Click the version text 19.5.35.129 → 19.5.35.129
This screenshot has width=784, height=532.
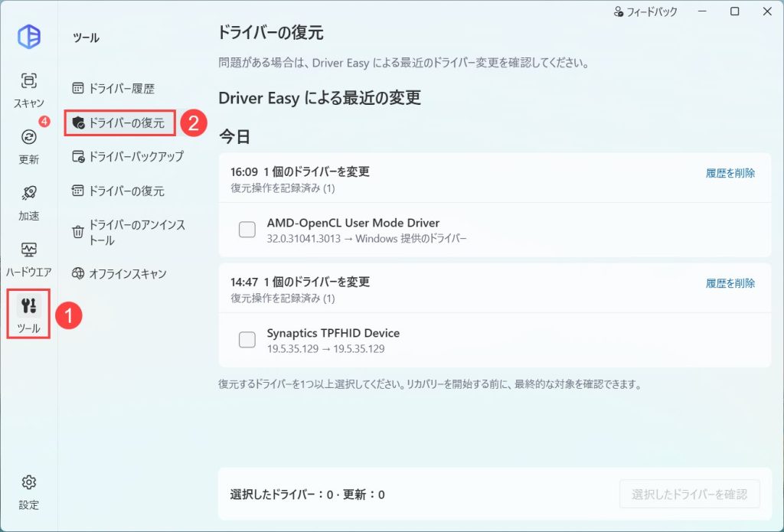[325, 349]
